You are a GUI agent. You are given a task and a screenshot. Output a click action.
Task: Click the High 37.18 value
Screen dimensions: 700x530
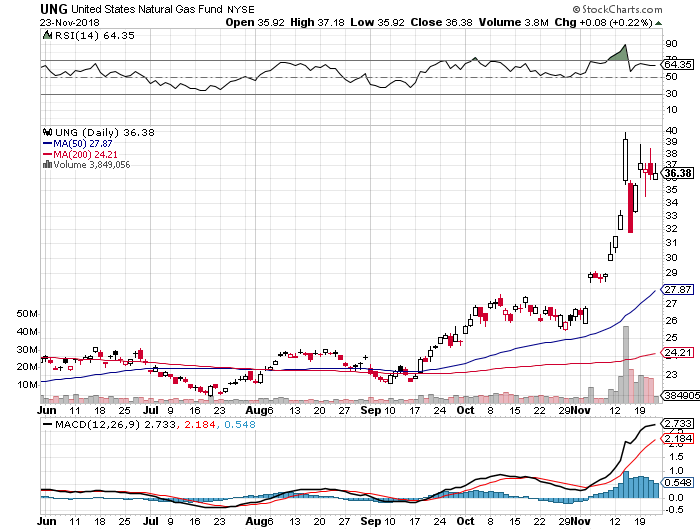pos(317,22)
